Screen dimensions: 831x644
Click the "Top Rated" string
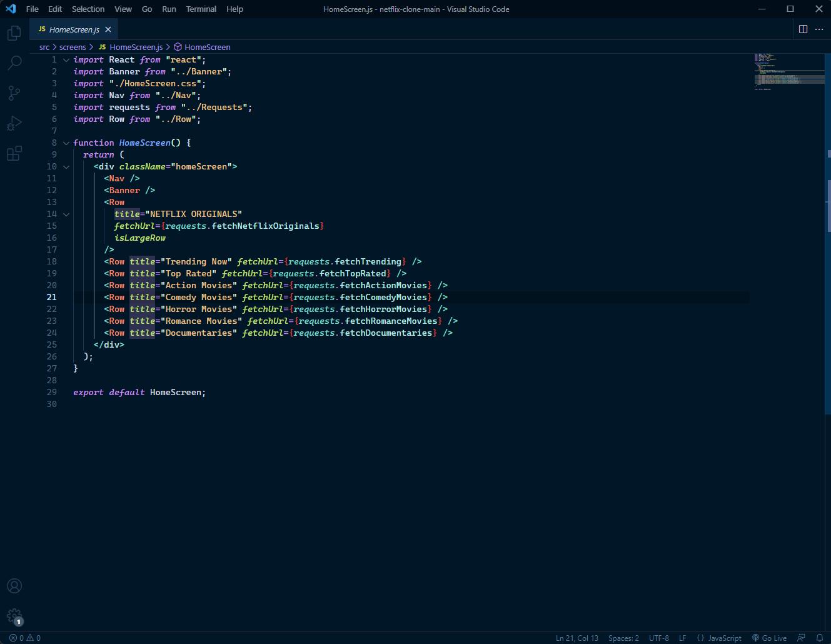pos(189,274)
